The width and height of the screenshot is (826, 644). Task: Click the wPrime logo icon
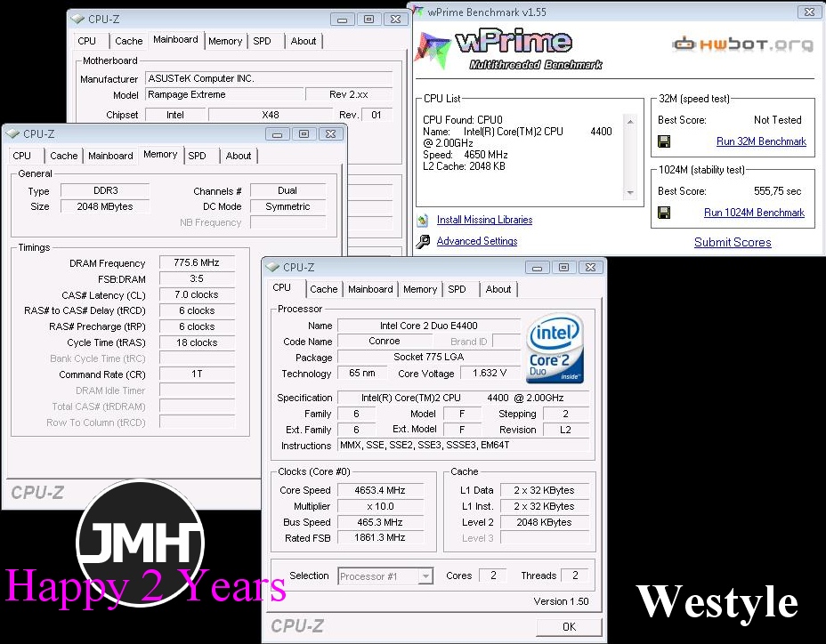[x=432, y=51]
